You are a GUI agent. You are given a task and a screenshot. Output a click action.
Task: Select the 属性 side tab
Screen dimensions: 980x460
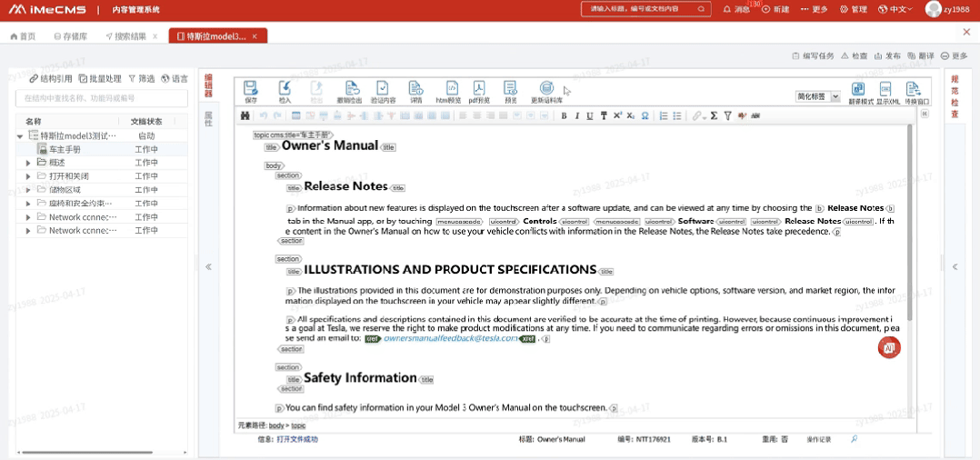tap(209, 119)
